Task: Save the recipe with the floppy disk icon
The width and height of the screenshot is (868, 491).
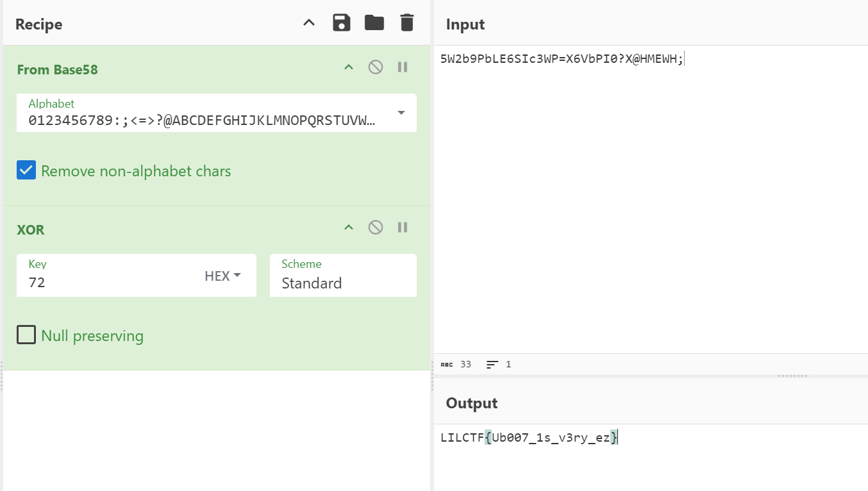Action: click(342, 23)
